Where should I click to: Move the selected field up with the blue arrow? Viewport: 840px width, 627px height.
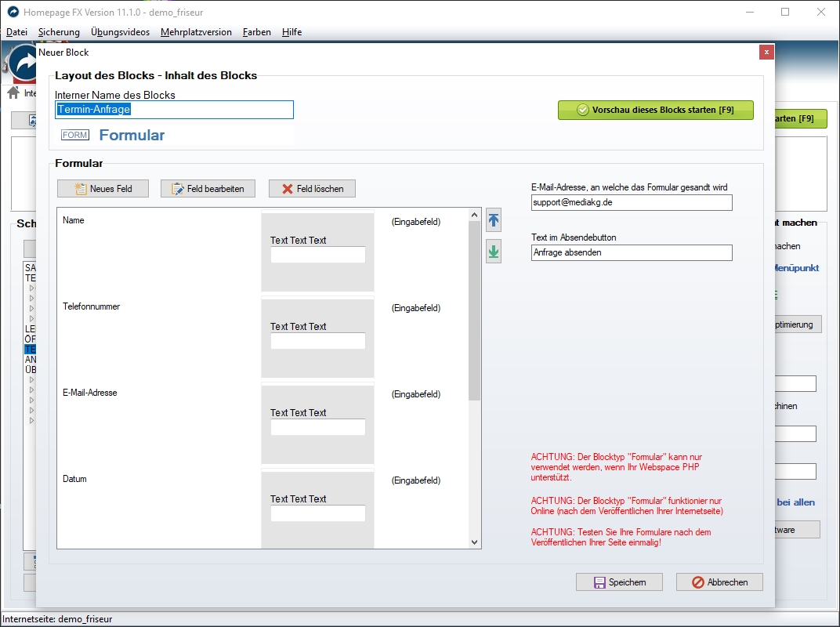(x=494, y=220)
